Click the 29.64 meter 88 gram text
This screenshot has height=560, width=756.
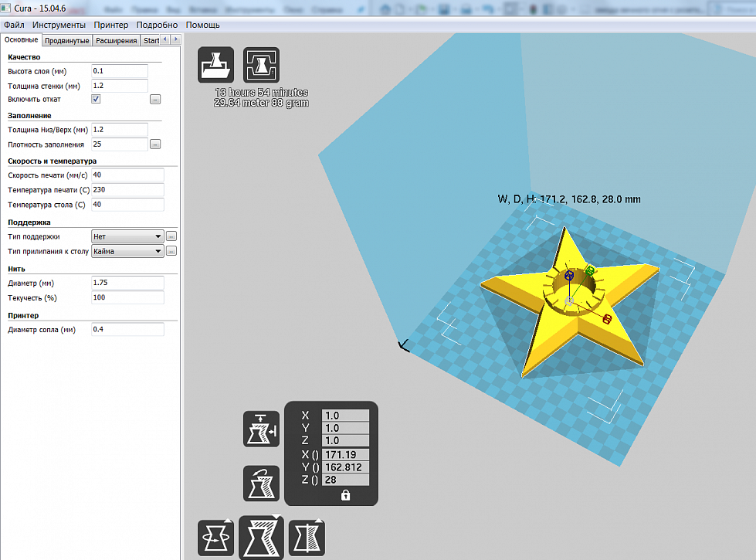tap(261, 103)
